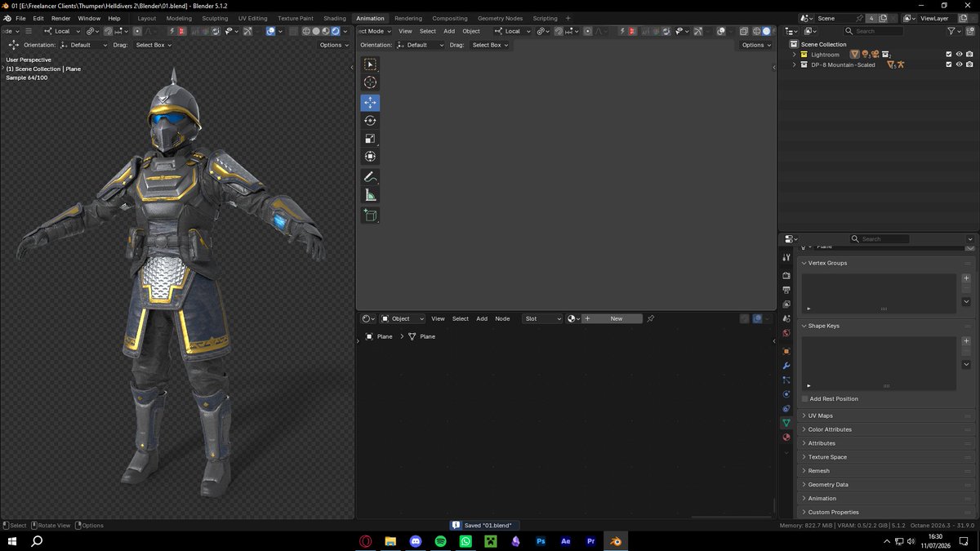
Task: Open the Output properties tab
Action: pos(786,290)
